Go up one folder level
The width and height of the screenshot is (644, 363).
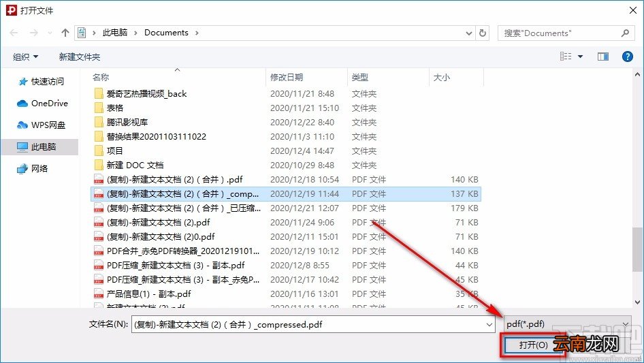point(65,33)
